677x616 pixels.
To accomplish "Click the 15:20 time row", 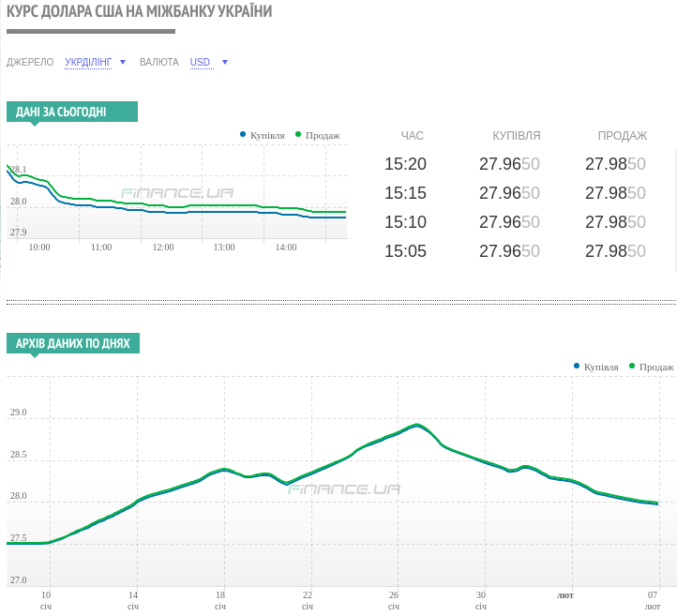I will 405,164.
